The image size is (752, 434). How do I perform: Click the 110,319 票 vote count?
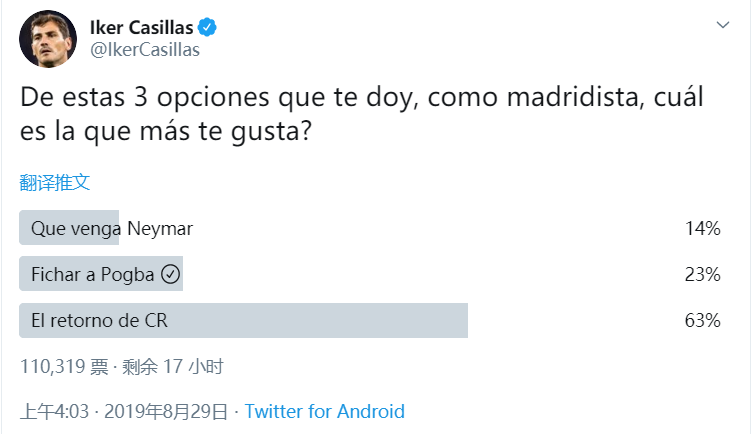(64, 367)
